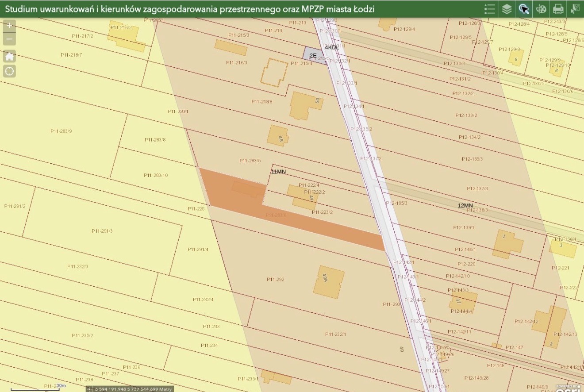The image size is (584, 392).
Task: Click parcel label P11-291/4
Action: tap(198, 250)
